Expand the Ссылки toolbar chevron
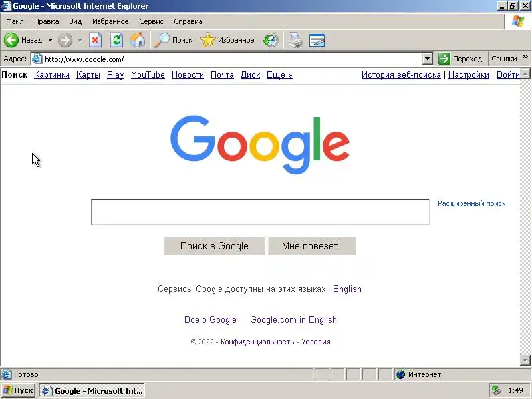 click(x=525, y=57)
